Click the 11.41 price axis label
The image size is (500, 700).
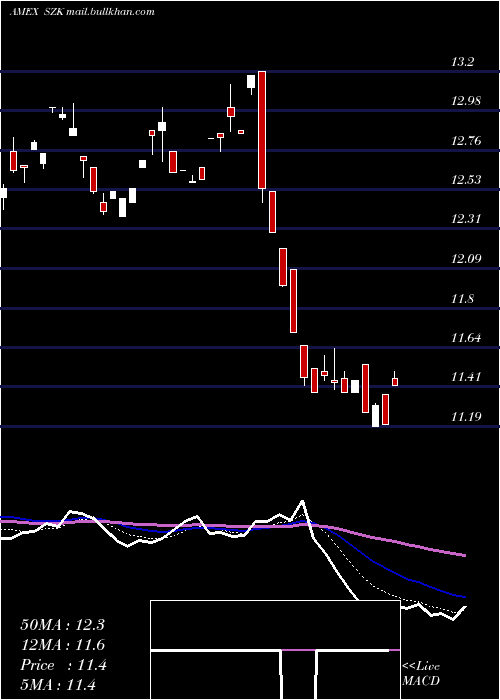pos(466,377)
